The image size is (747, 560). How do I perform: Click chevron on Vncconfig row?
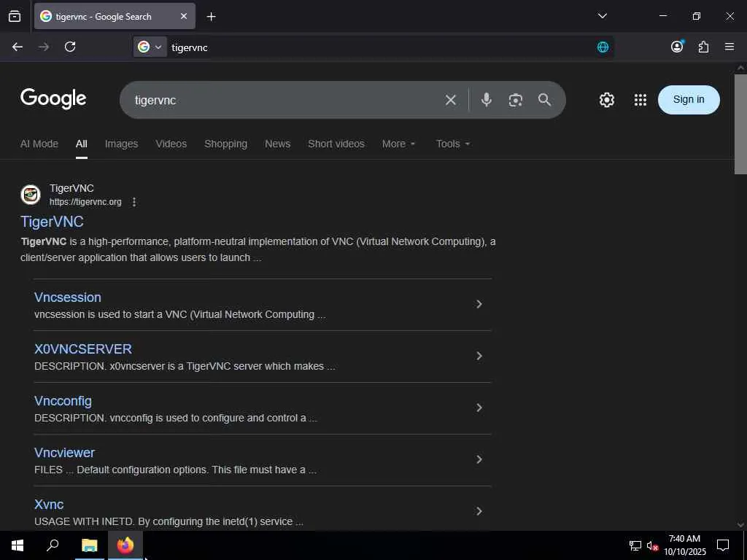(479, 408)
